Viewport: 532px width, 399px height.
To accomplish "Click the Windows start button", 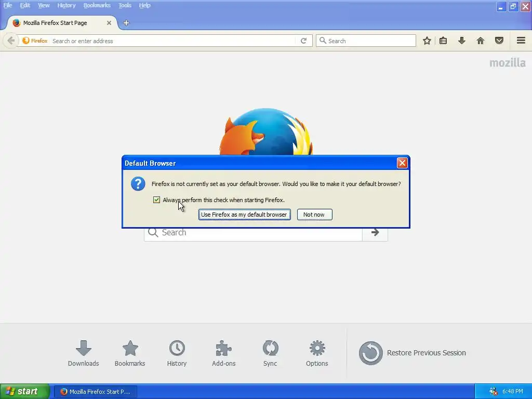I will tap(24, 391).
